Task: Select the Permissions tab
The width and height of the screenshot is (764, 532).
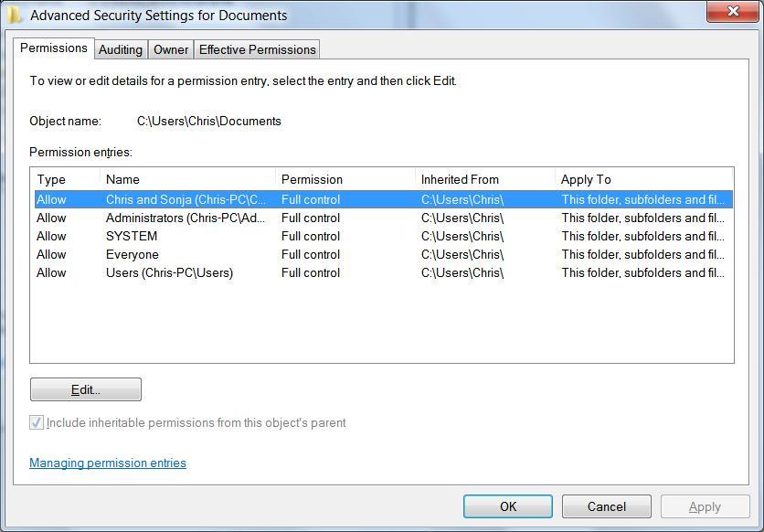Action: click(x=54, y=48)
